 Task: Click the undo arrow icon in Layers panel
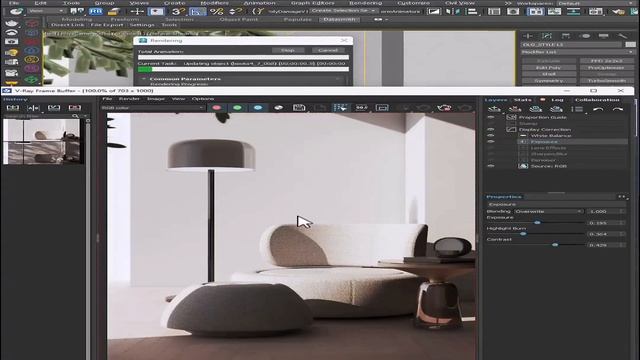click(598, 109)
